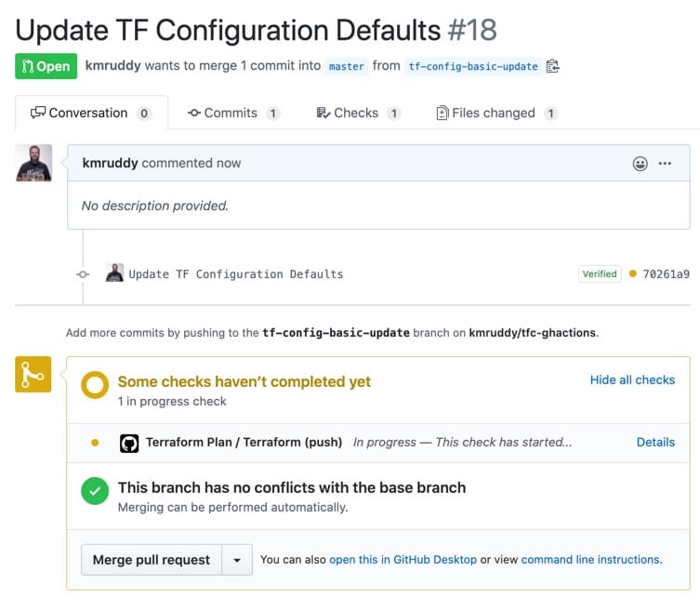Click the 'open this in GitHub Desktop' link

click(x=403, y=560)
